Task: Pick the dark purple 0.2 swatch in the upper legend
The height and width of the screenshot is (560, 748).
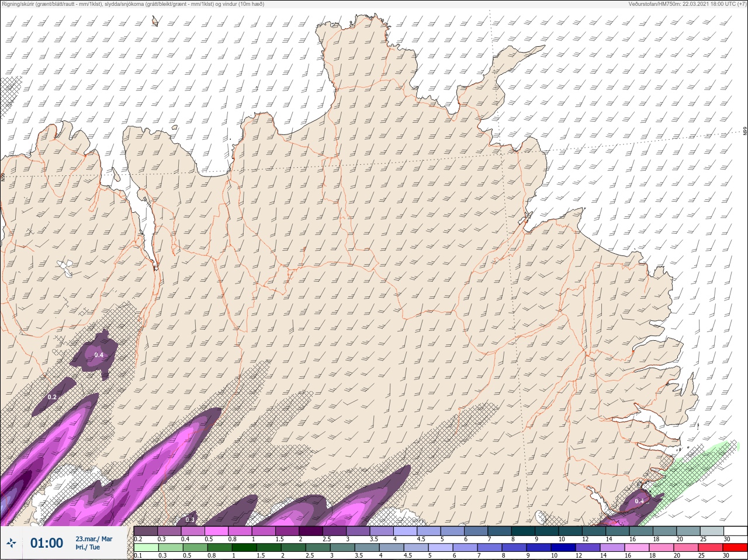Action: [x=146, y=531]
